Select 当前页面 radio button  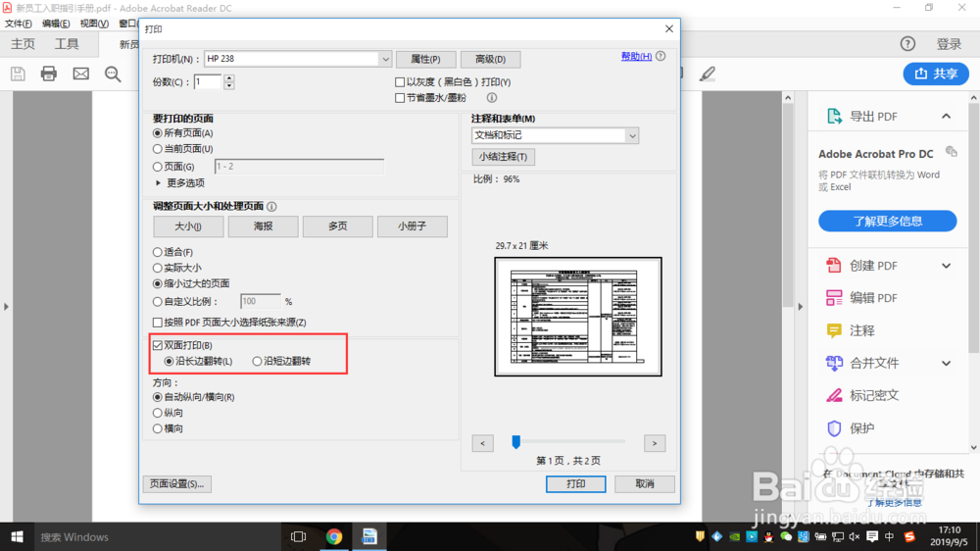[x=158, y=149]
